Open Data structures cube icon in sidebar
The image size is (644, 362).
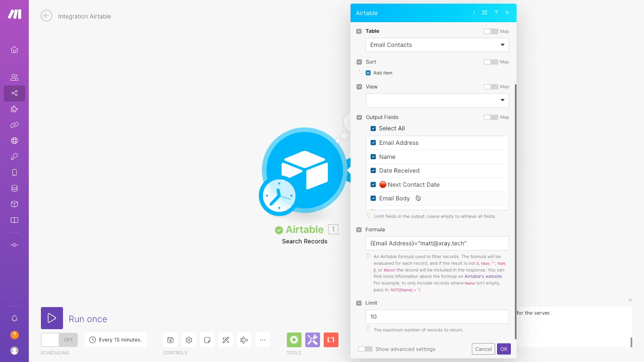(14, 204)
